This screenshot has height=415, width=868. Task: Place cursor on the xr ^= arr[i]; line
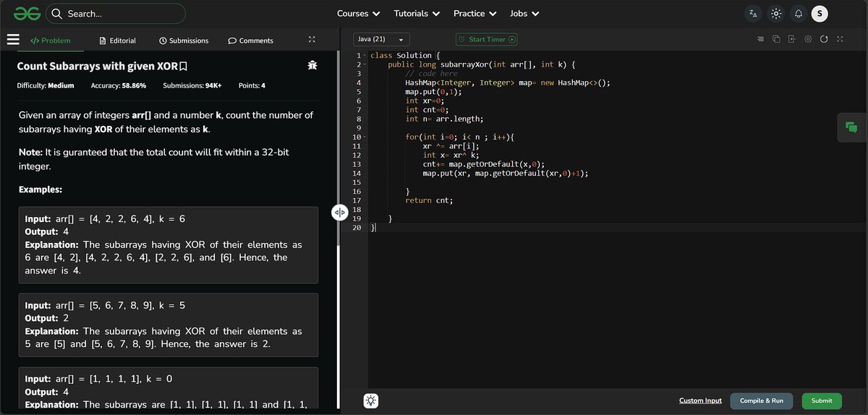tap(451, 146)
